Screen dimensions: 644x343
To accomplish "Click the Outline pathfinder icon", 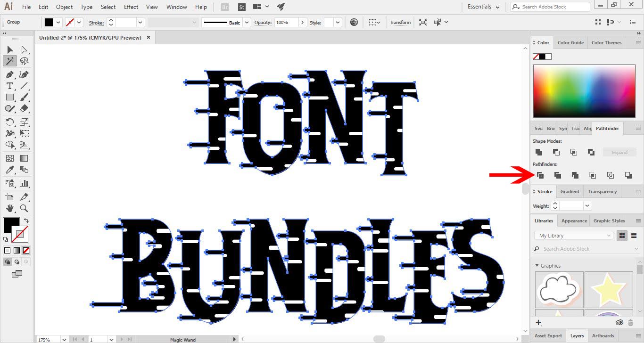I will (611, 175).
